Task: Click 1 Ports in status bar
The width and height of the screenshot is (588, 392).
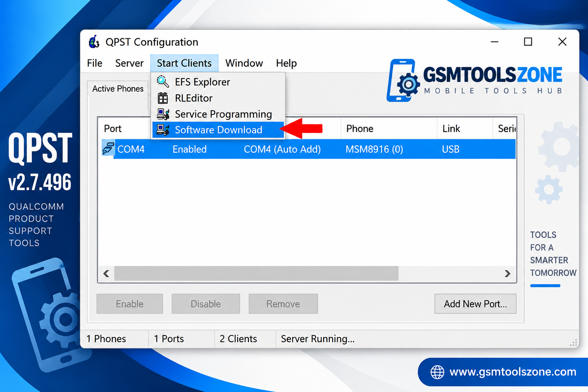Action: [169, 339]
